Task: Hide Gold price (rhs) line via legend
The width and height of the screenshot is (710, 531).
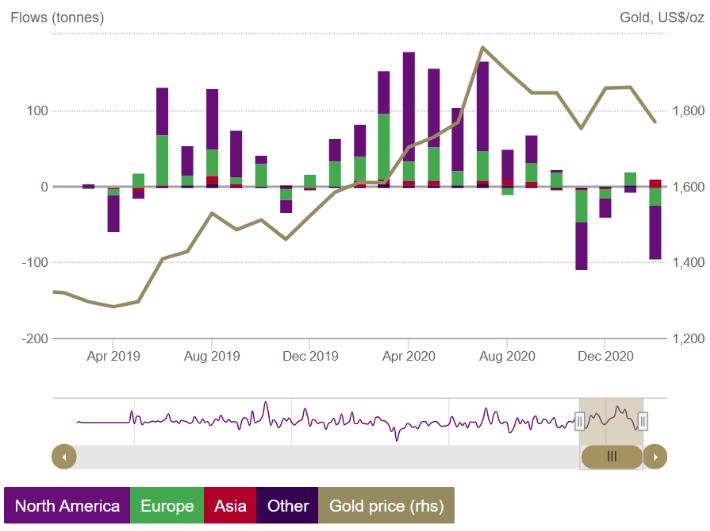Action: click(386, 506)
